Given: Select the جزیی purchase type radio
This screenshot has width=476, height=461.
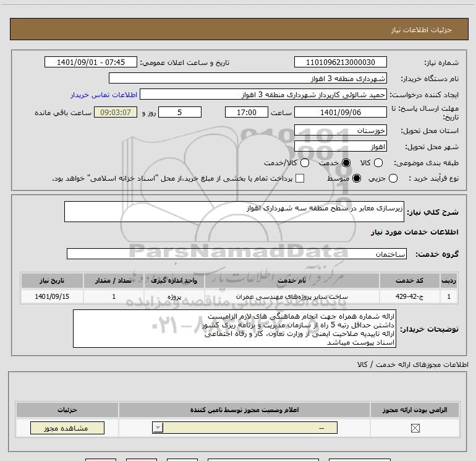Looking at the screenshot, I should 393,178.
